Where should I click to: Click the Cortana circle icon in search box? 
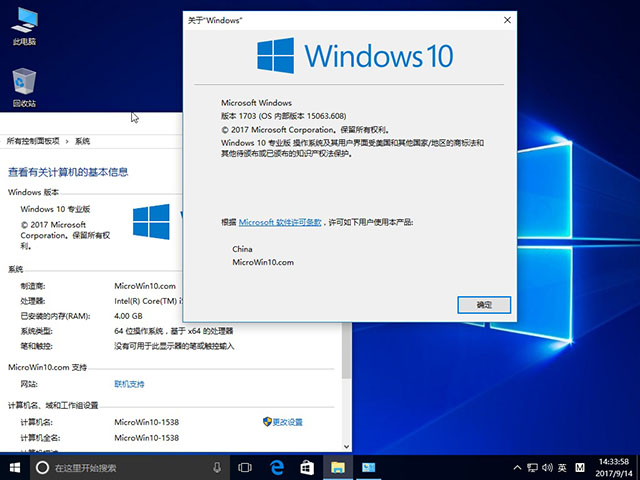coord(42,467)
